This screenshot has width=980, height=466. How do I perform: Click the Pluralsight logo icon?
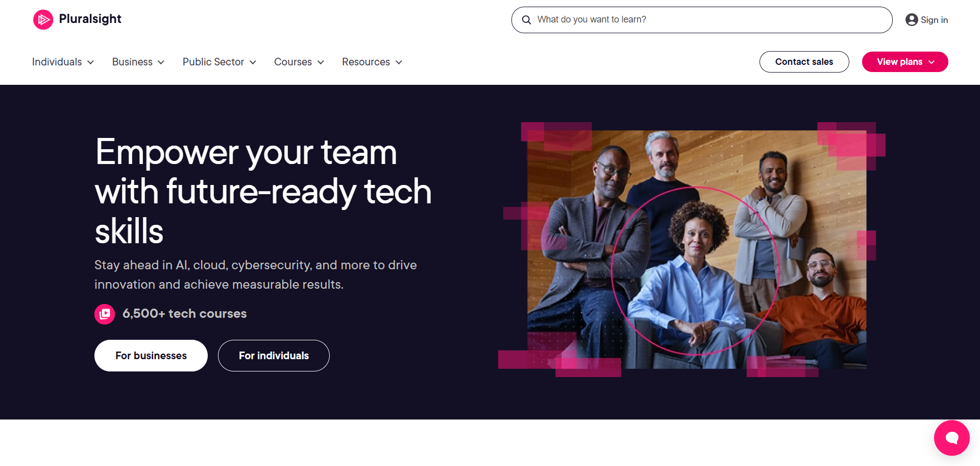(43, 20)
